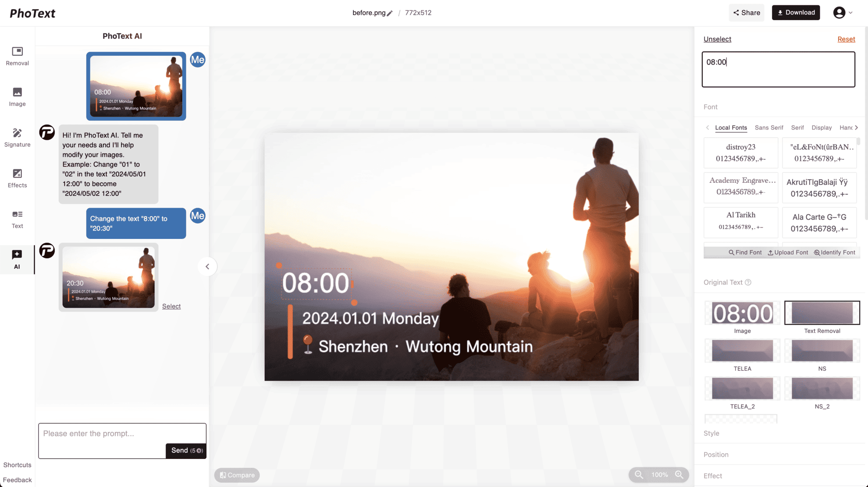The image size is (868, 487).
Task: Click the Identify Font tool
Action: pos(835,252)
